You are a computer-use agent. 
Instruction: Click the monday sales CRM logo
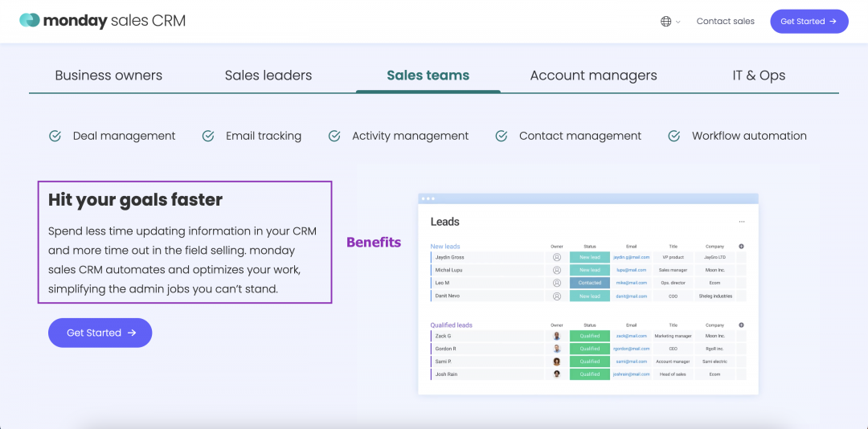102,21
